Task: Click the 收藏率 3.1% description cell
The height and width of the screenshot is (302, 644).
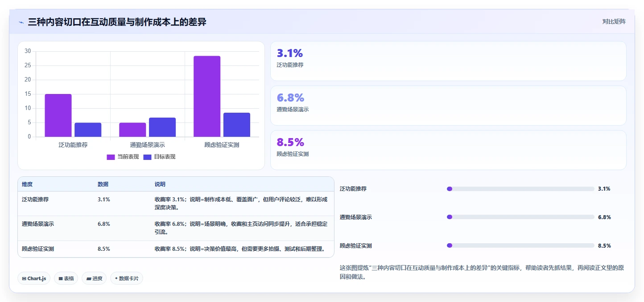Action: pyautogui.click(x=241, y=204)
